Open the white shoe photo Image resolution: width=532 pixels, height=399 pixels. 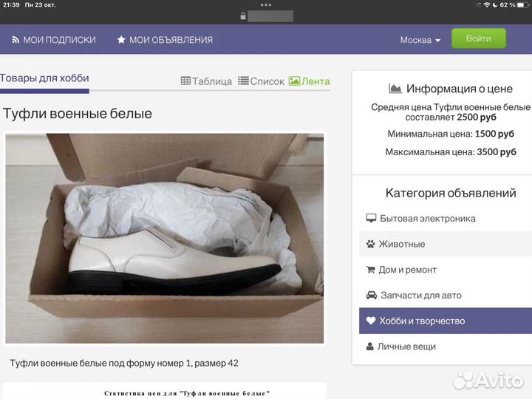coord(165,238)
